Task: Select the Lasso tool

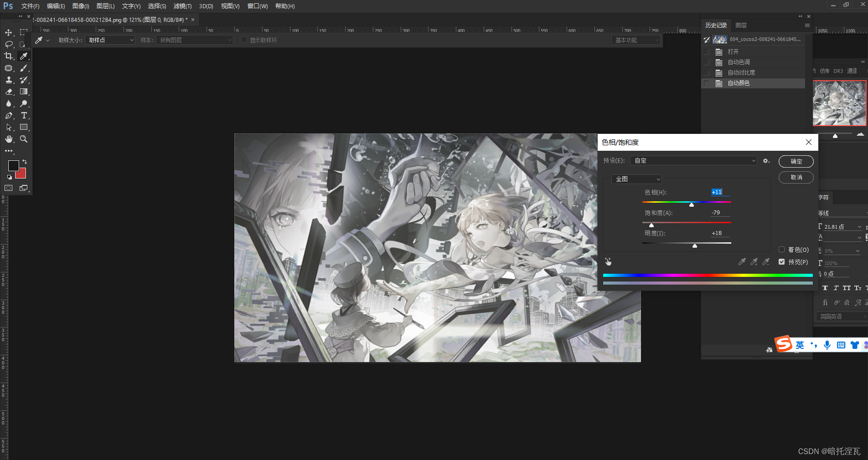Action: pyautogui.click(x=9, y=44)
